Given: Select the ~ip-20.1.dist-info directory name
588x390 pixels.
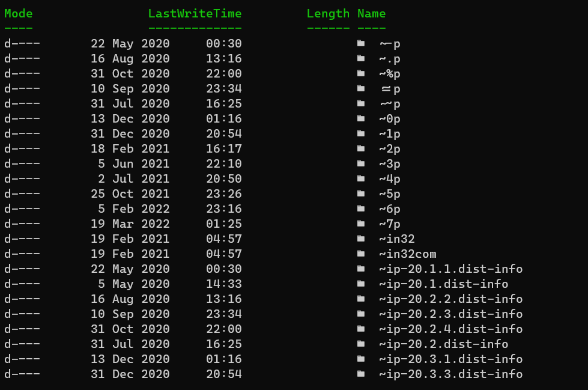Looking at the screenshot, I should pos(443,284).
